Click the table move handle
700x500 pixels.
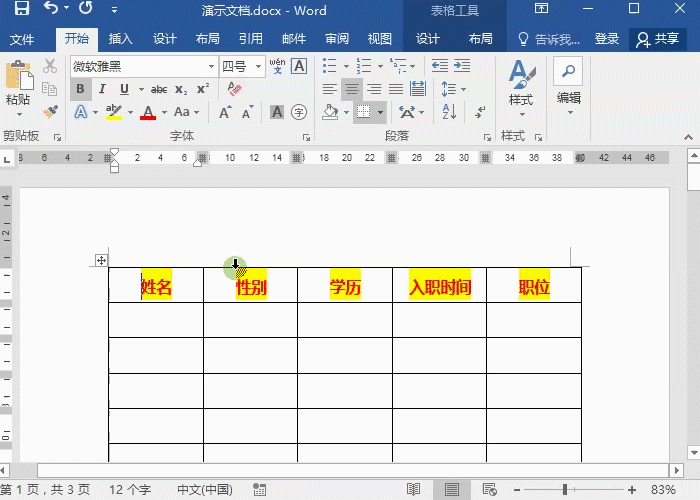pyautogui.click(x=101, y=260)
